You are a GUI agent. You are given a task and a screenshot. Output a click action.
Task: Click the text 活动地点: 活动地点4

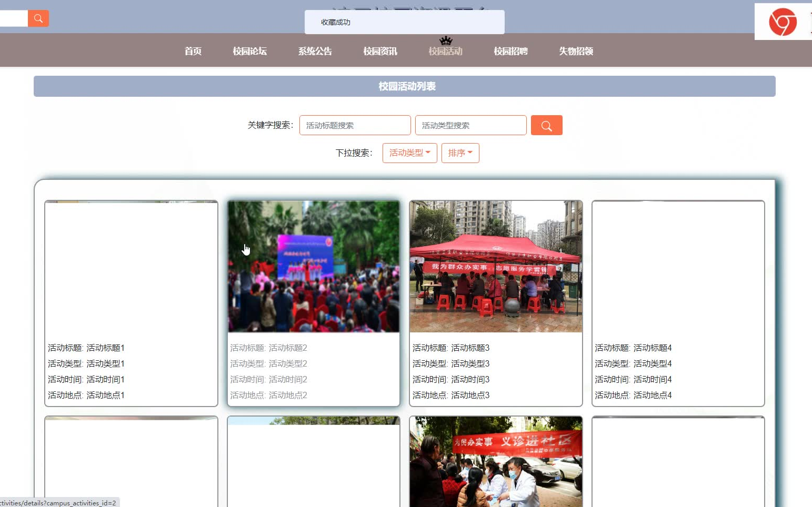pos(633,395)
